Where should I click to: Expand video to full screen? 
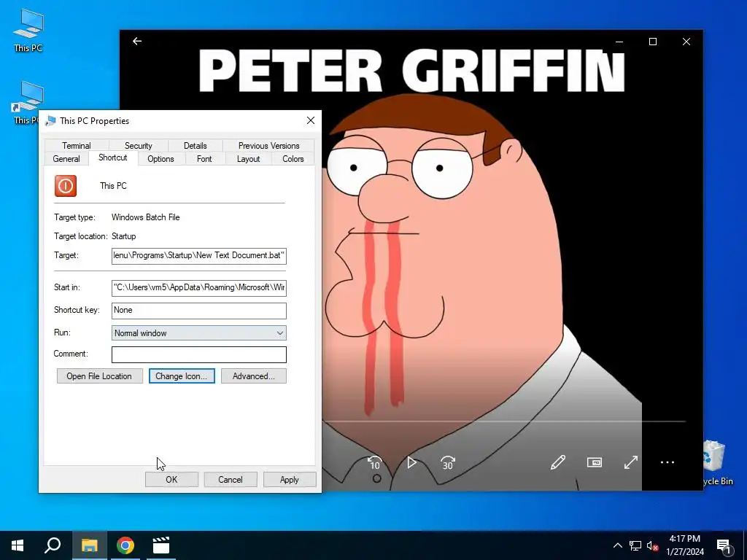pos(631,462)
